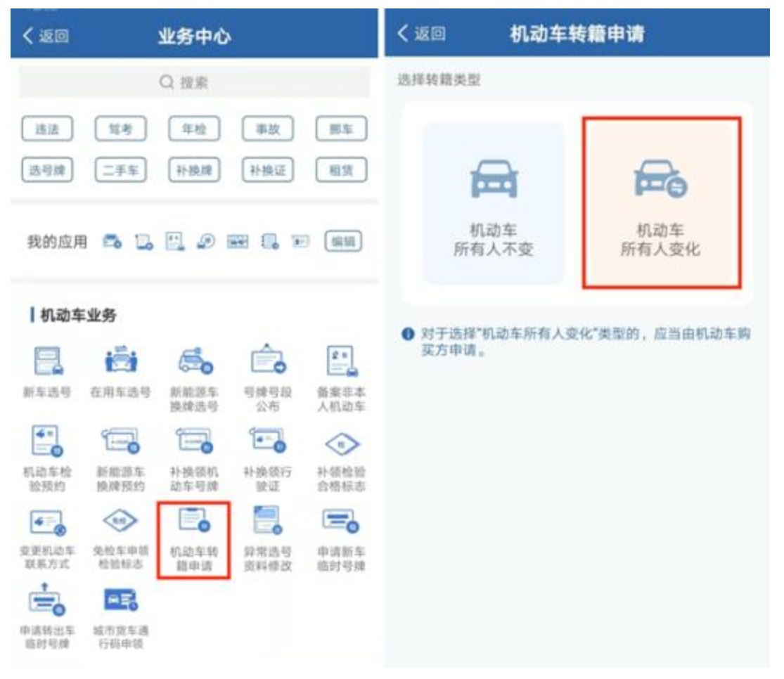784x679 pixels.
Task: Open 机动车检验预约 icon
Action: 47,457
